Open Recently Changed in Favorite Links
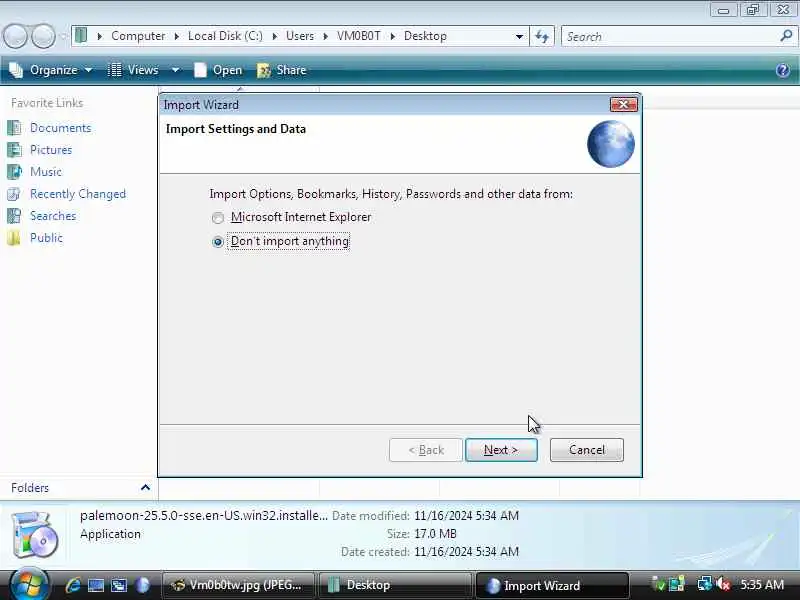This screenshot has height=600, width=800. [x=78, y=194]
